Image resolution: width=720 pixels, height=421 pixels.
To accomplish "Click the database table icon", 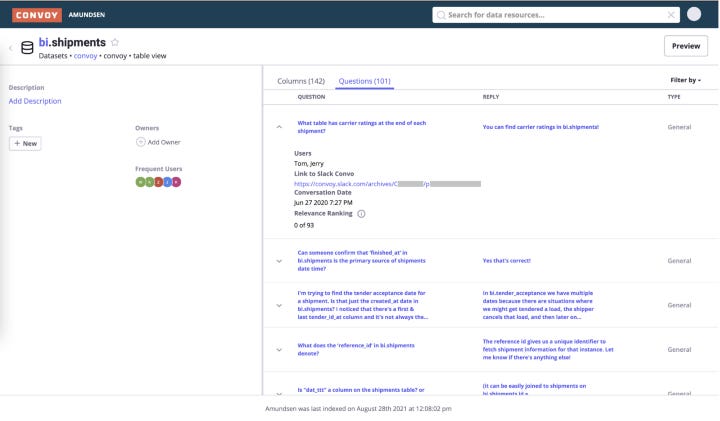I will click(x=27, y=47).
